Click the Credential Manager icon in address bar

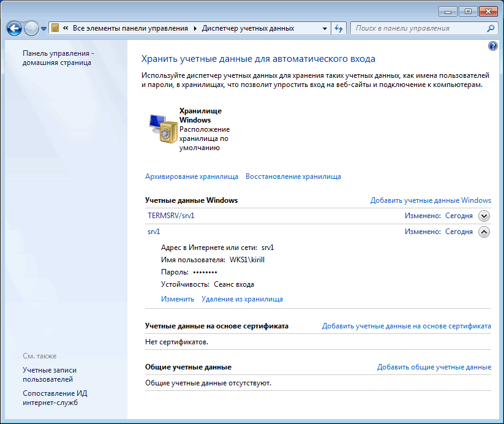pyautogui.click(x=55, y=28)
